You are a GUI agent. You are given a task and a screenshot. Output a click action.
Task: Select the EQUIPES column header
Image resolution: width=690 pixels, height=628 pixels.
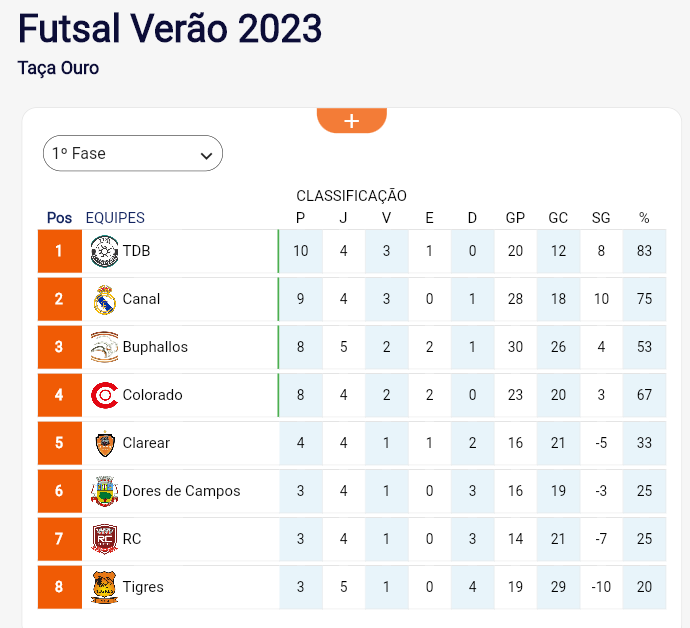pos(115,218)
